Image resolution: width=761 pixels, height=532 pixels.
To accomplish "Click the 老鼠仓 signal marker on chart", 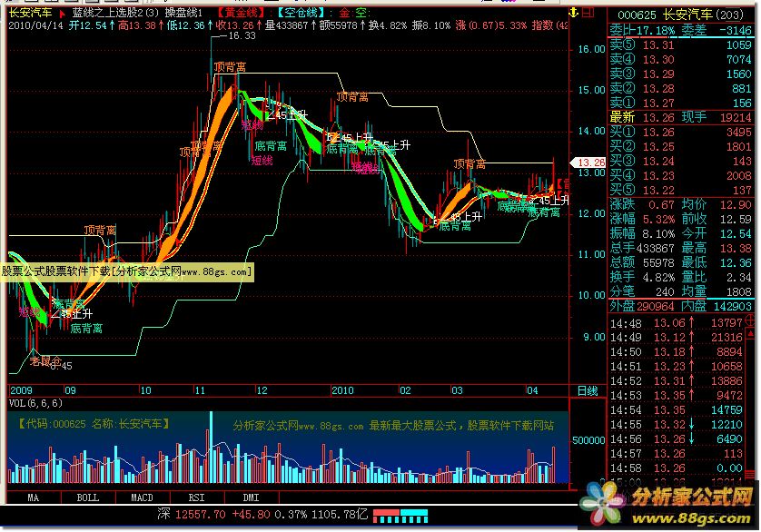I will pos(46,360).
